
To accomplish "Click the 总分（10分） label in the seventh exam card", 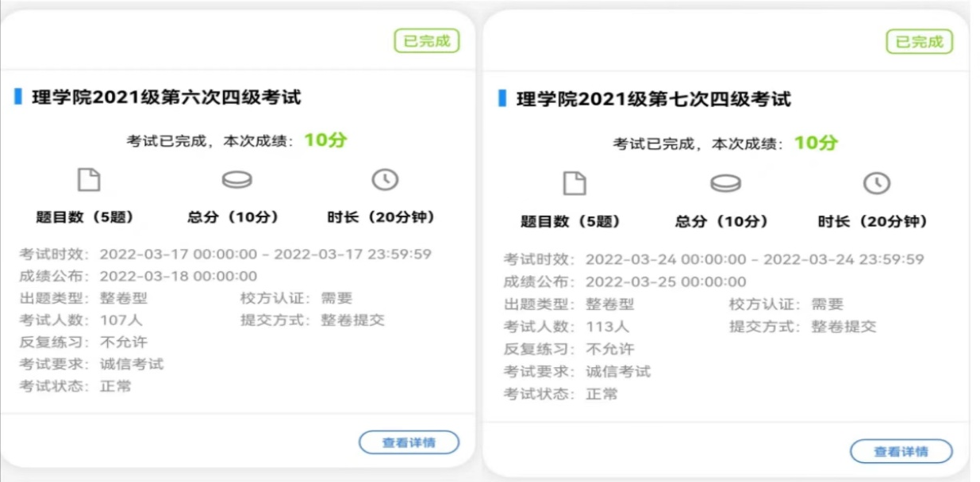I will (721, 221).
